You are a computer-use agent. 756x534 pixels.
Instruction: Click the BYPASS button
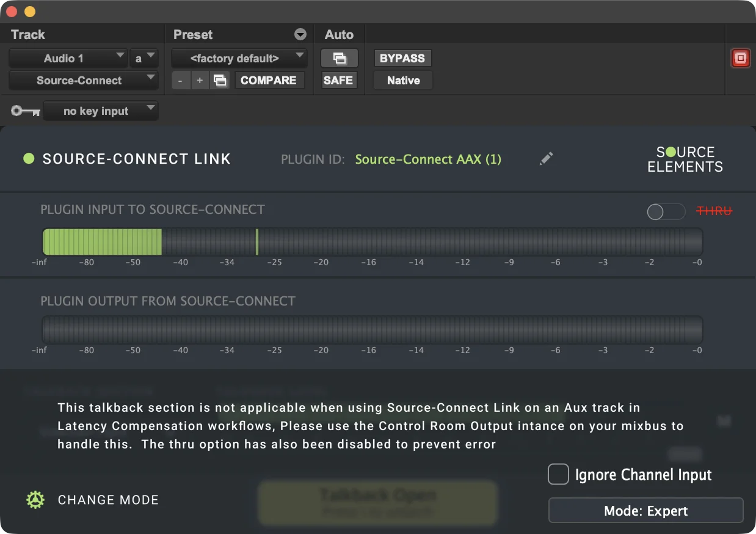click(x=402, y=58)
